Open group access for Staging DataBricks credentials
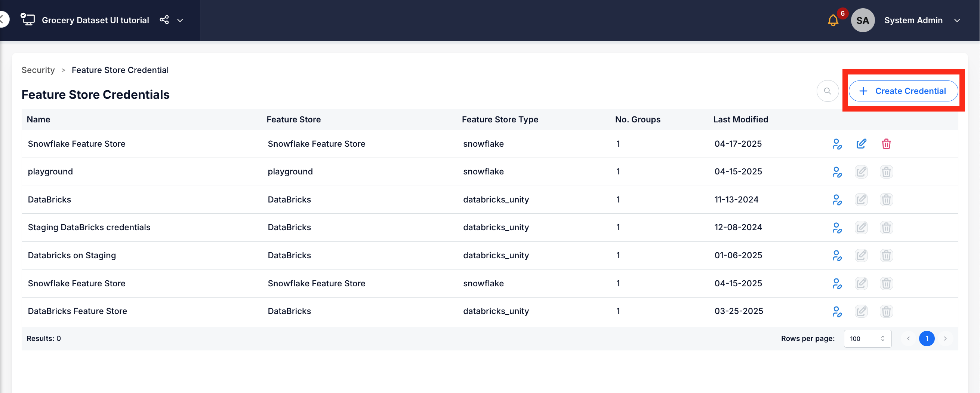The height and width of the screenshot is (393, 980). [836, 228]
